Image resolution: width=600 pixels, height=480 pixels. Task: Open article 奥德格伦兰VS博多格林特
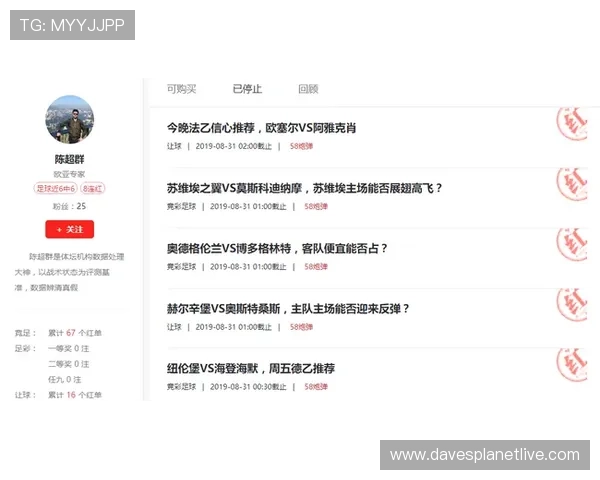click(277, 249)
